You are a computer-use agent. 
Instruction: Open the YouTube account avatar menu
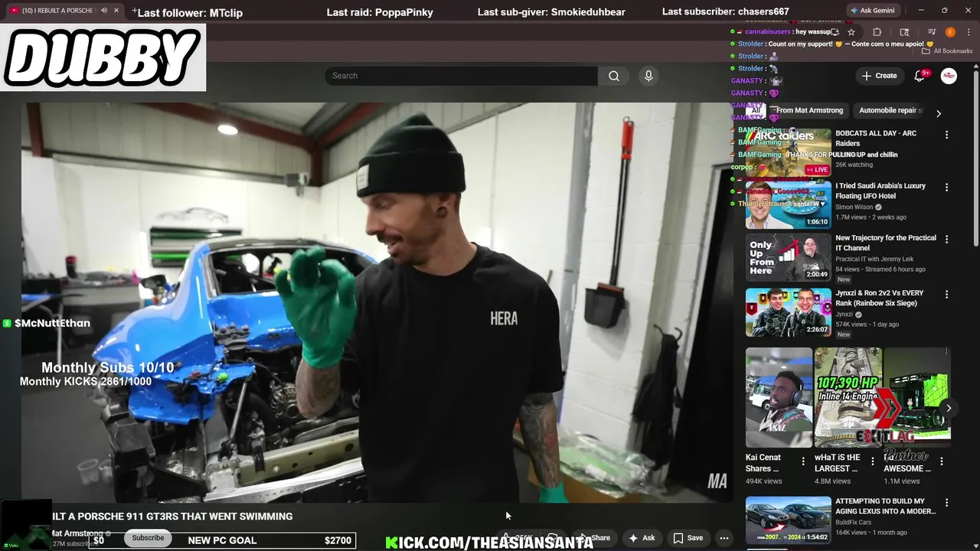(x=949, y=76)
